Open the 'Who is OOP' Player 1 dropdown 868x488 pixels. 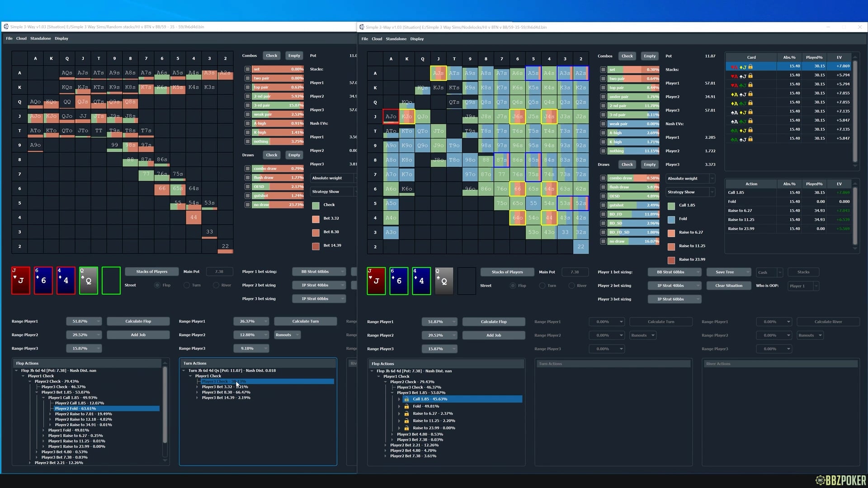click(x=803, y=286)
